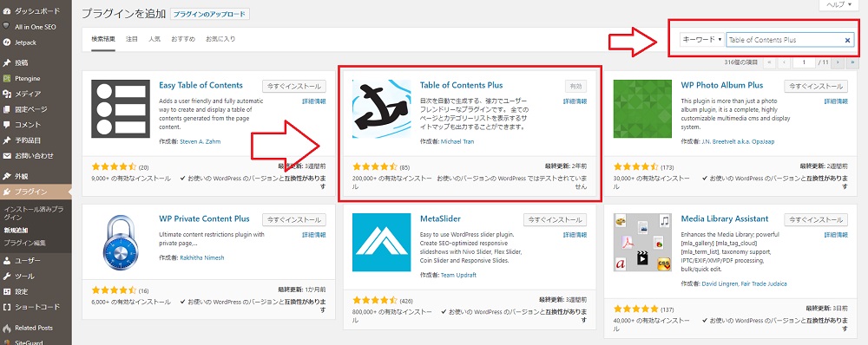Open author Rakhitha Nimesh link

click(x=202, y=257)
